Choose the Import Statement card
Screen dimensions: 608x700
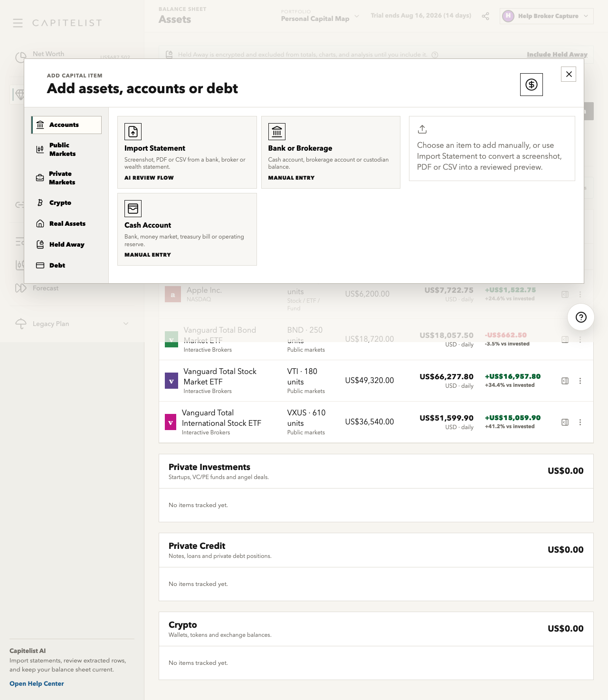187,153
